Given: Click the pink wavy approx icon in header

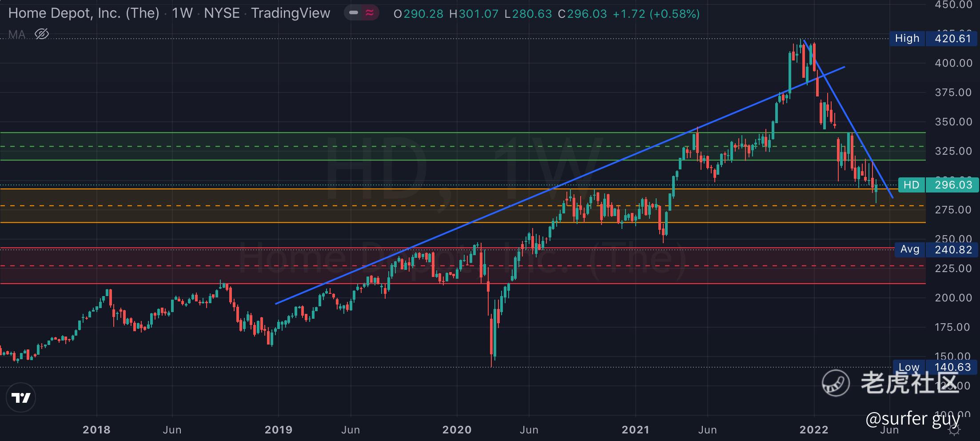Looking at the screenshot, I should coord(370,13).
